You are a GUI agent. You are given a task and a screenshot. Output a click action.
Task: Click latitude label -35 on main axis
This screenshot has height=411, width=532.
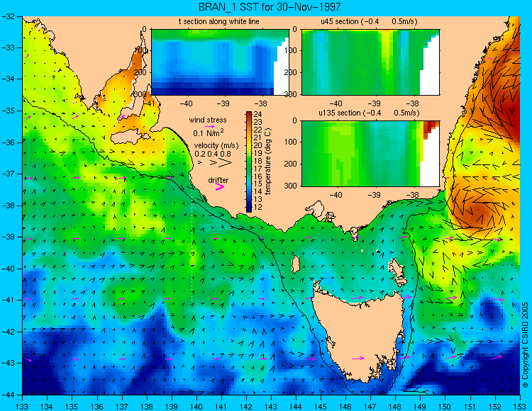click(x=8, y=111)
